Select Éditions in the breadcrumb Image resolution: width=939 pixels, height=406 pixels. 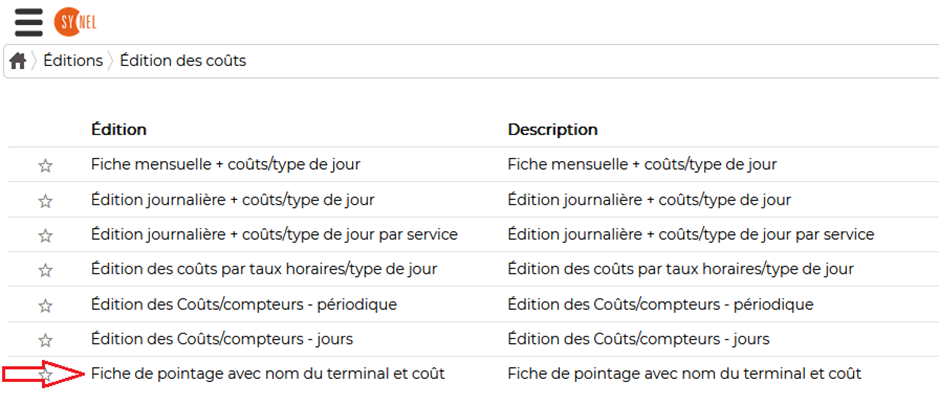73,60
